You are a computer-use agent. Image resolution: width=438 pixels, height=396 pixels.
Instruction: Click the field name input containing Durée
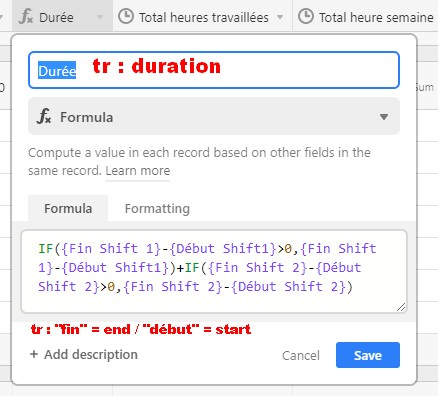point(214,70)
